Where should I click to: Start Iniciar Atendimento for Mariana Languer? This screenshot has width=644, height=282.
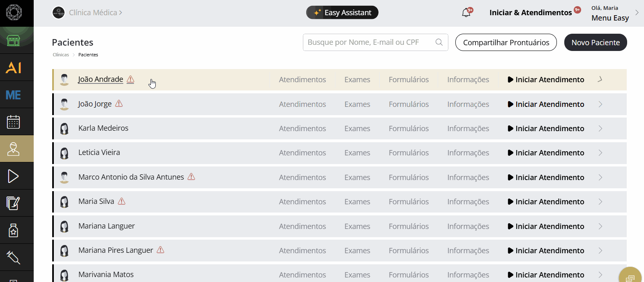tap(546, 227)
